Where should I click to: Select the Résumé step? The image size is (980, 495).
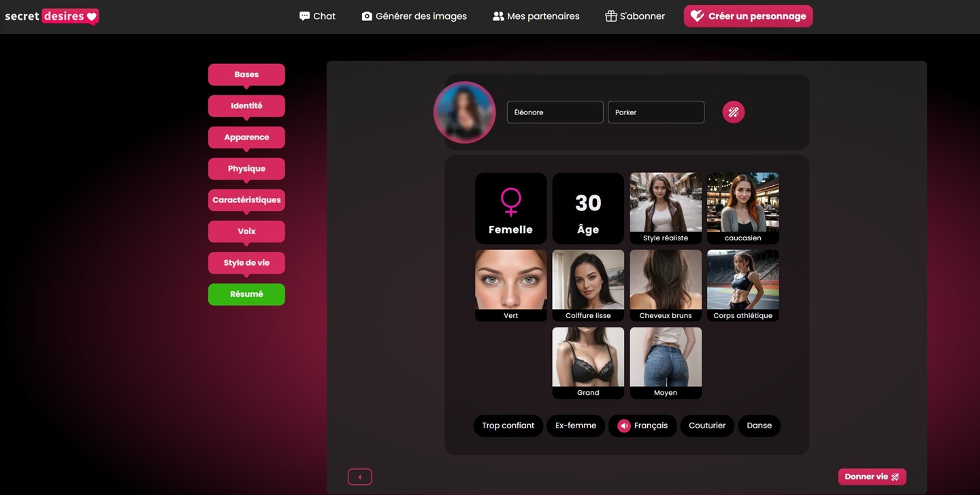click(x=246, y=294)
